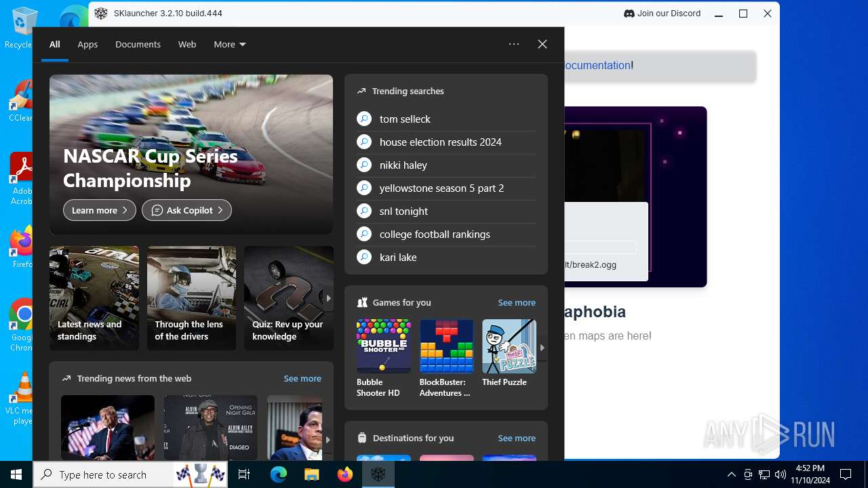Show hidden system tray icons
Image resolution: width=868 pixels, height=488 pixels.
point(731,474)
